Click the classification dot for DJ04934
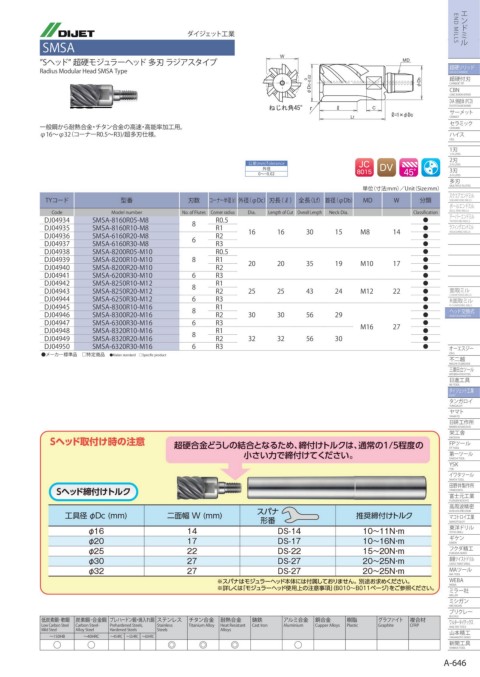480x677 pixels. pos(426,220)
